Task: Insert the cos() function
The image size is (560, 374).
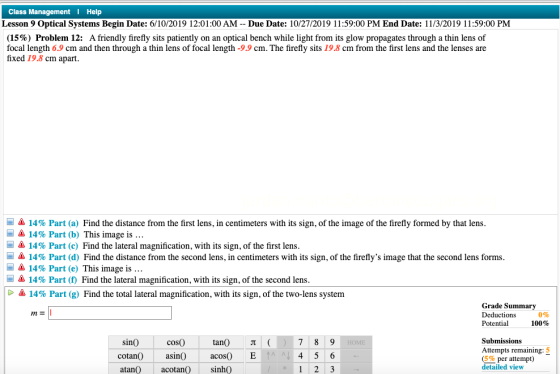Action: 176,342
